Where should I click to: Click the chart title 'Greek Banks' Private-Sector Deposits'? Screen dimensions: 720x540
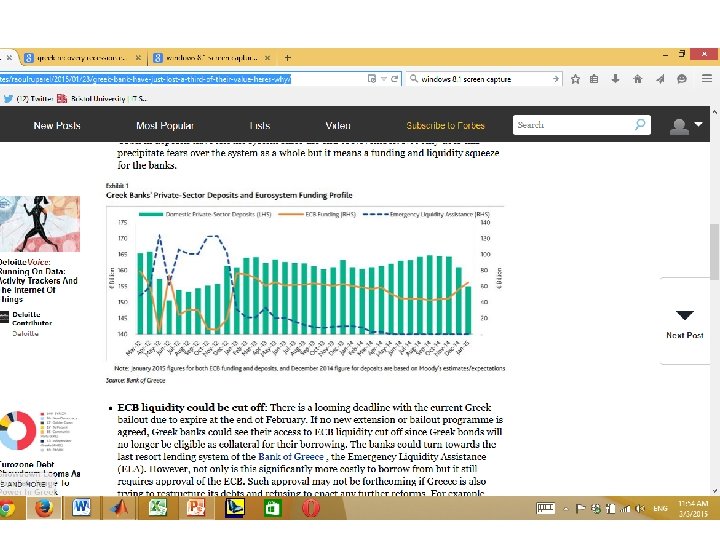(229, 195)
